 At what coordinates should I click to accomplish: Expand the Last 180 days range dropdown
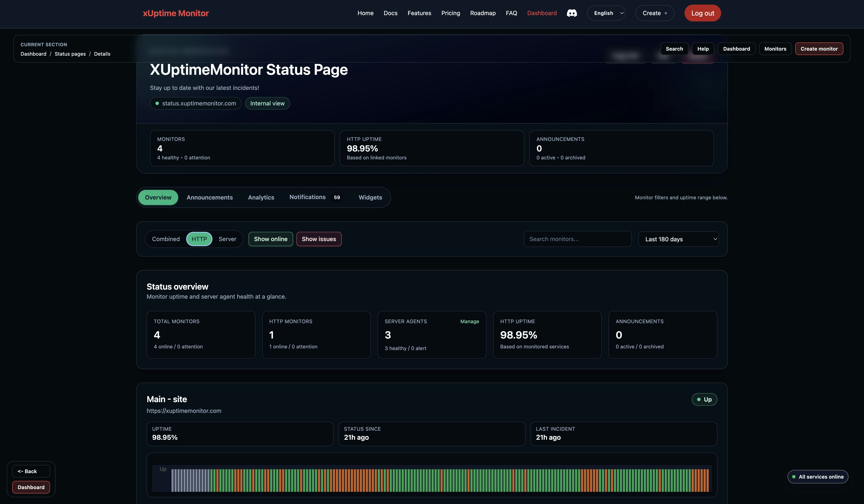[x=678, y=239]
